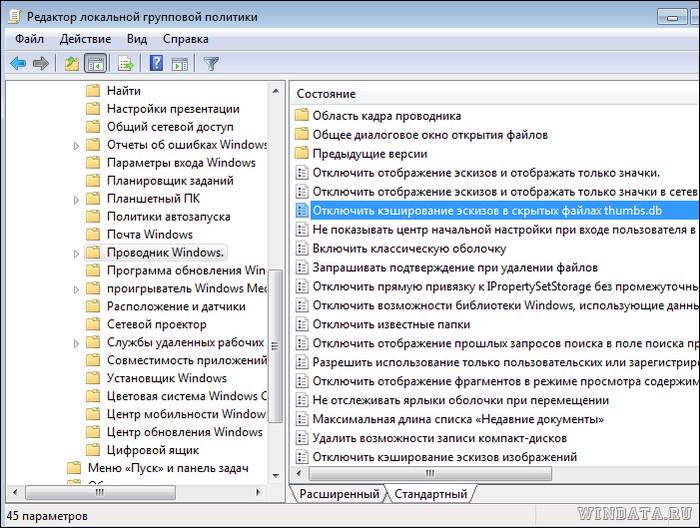Switch to the 'Расширенный' tab
Screen dimensions: 700x528
[x=338, y=494]
